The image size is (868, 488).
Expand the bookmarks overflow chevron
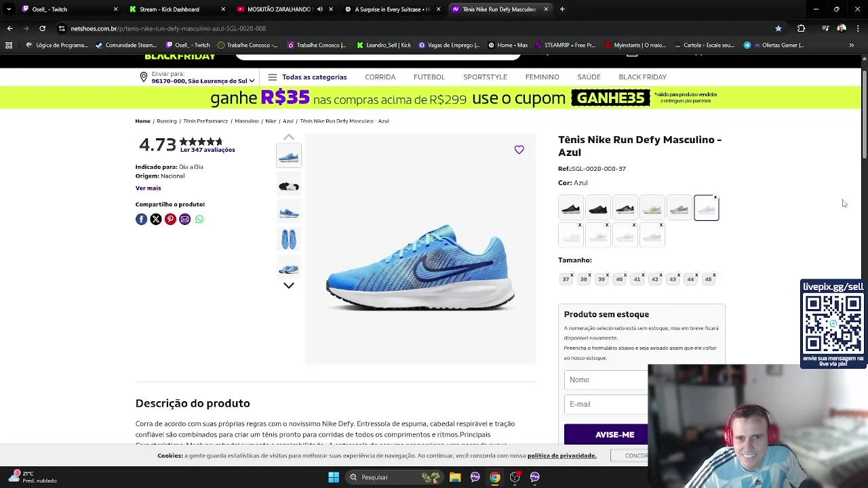coord(851,45)
